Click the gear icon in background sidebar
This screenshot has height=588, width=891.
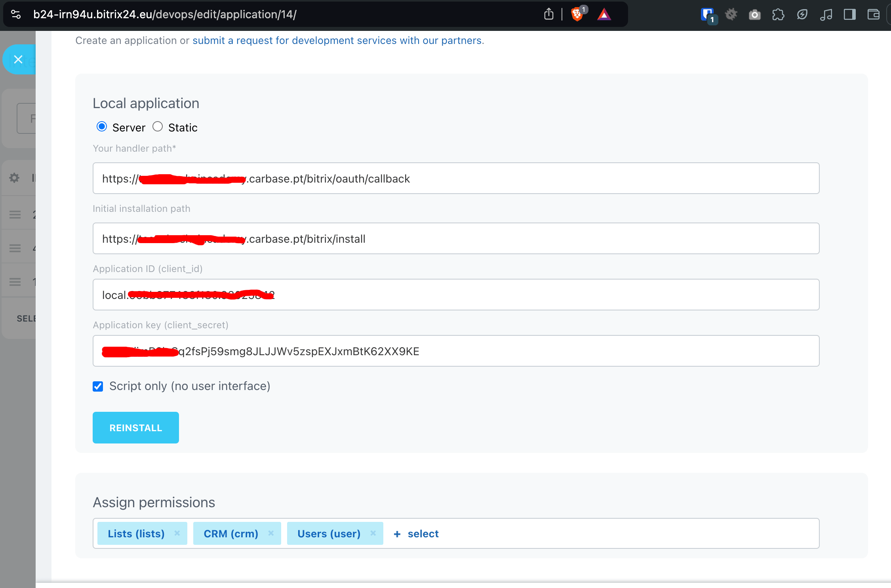[x=14, y=178]
